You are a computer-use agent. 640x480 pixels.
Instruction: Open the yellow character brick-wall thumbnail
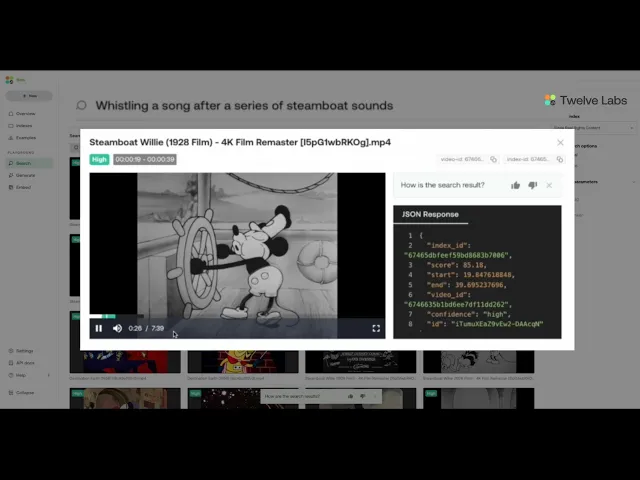click(x=243, y=362)
